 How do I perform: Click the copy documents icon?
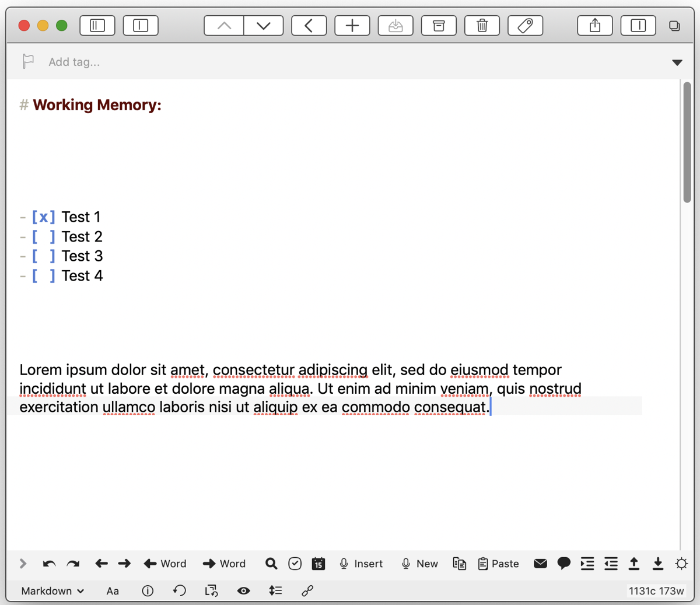click(x=460, y=564)
